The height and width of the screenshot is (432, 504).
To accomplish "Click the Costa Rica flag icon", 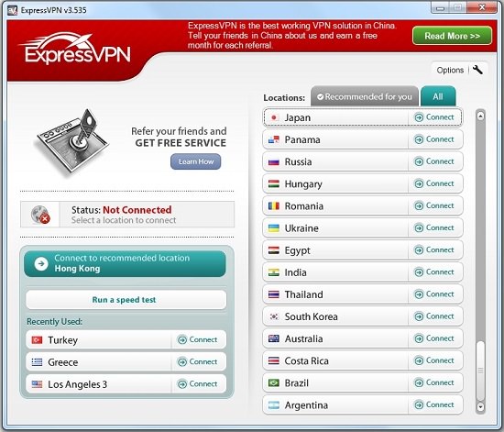I will coord(274,360).
